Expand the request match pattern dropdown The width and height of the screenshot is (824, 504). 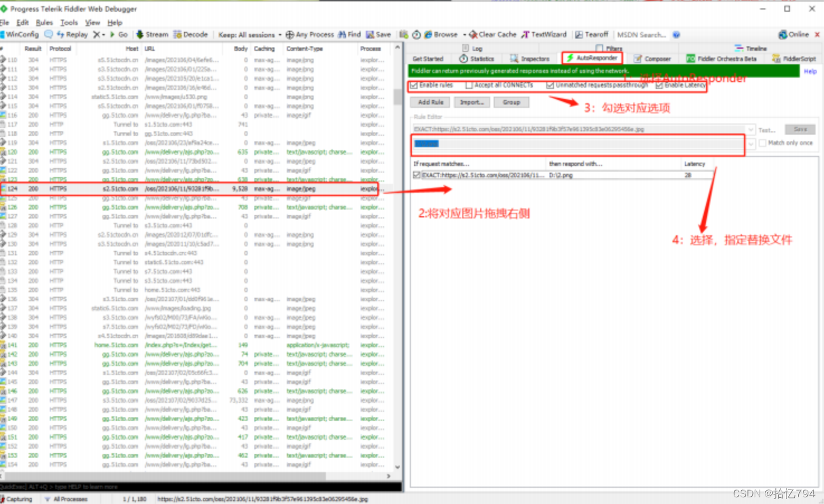751,130
